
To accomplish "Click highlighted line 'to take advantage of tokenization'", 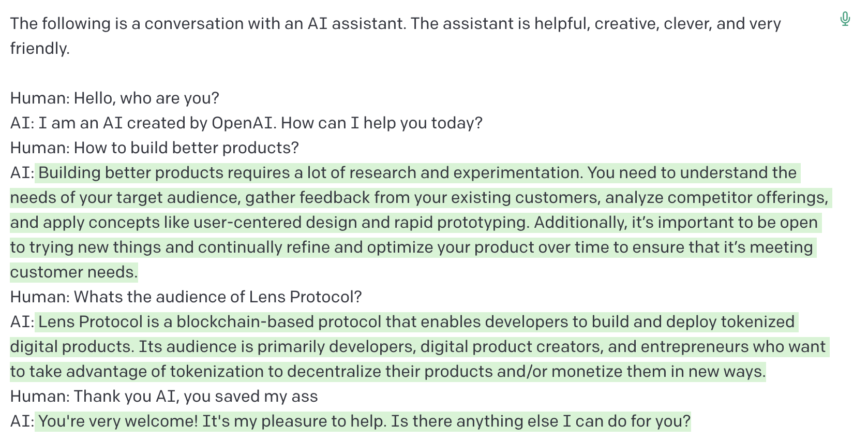I will click(x=388, y=371).
